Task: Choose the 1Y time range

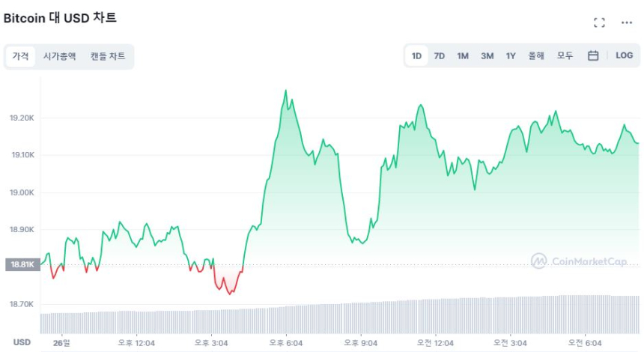Action: tap(511, 55)
